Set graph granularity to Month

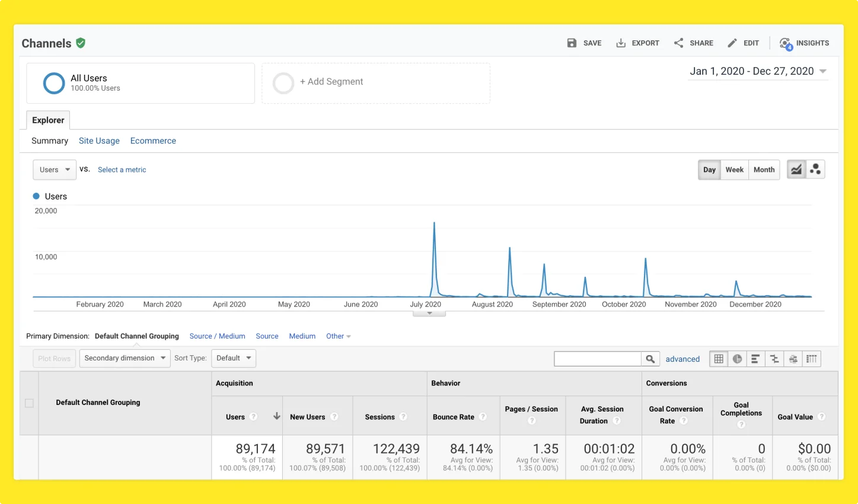tap(764, 170)
